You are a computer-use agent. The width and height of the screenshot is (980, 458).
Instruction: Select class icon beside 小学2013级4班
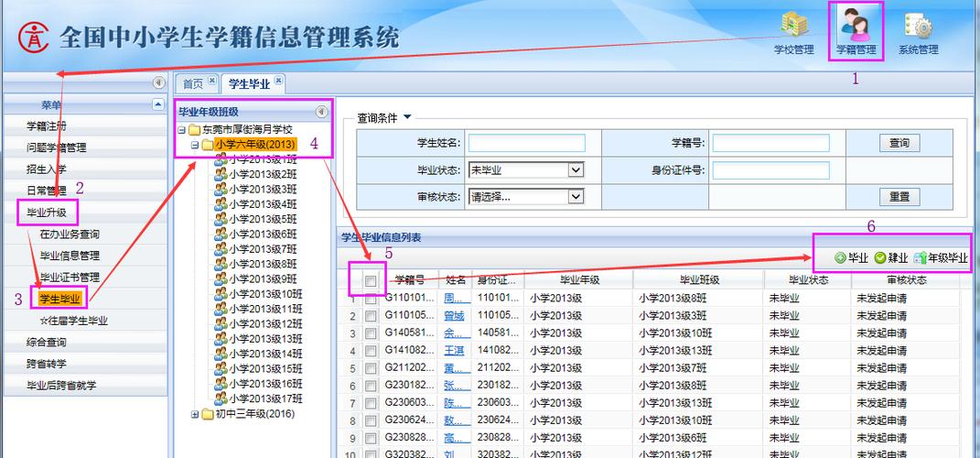point(221,204)
